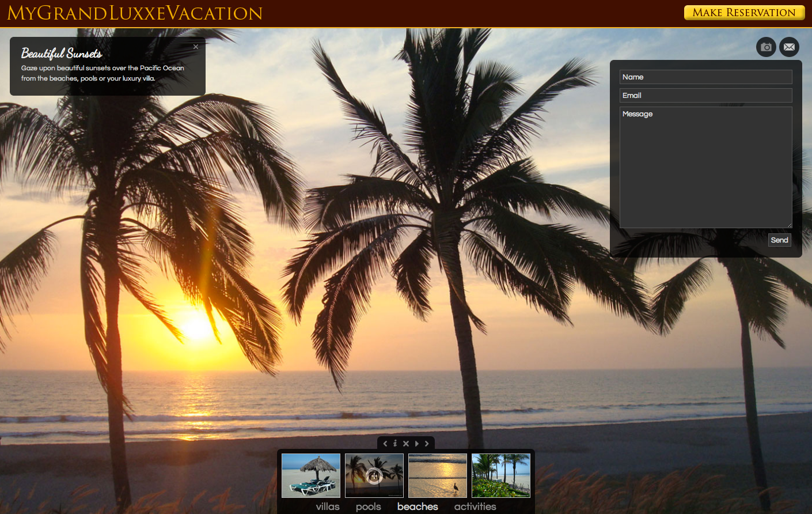Viewport: 812px width, 514px height.
Task: Close the thumbnail strip with X icon
Action: (x=406, y=444)
